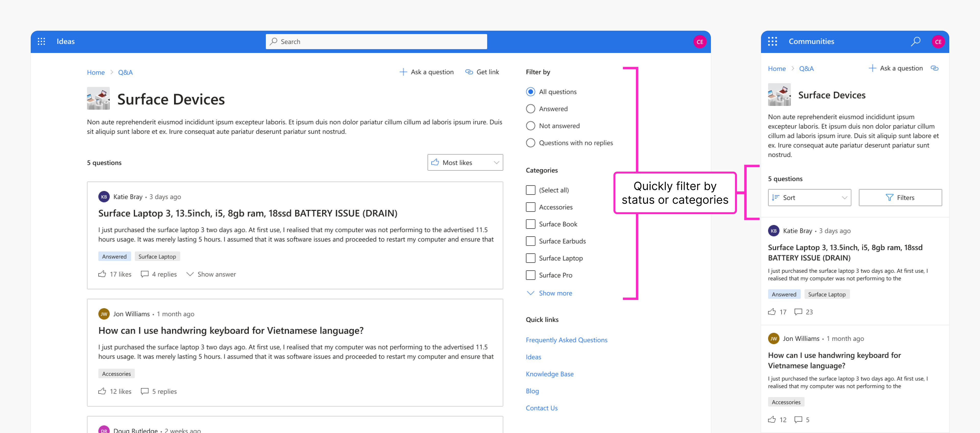Click the CE profile avatar in Ideas header
The height and width of the screenshot is (433, 980).
[700, 42]
